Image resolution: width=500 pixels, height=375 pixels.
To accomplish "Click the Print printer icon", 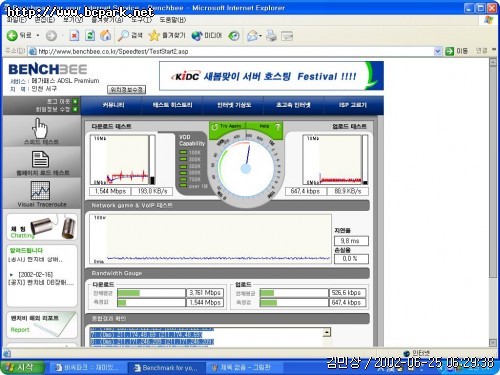I will (271, 36).
